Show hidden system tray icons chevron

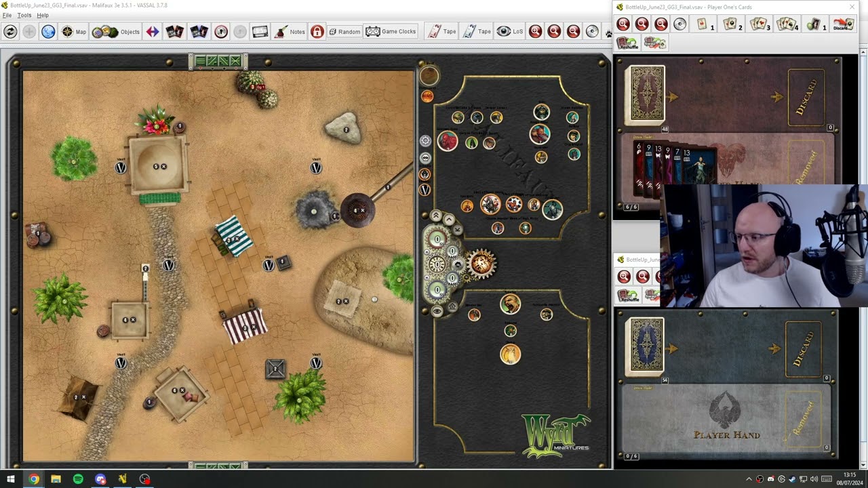pos(749,479)
